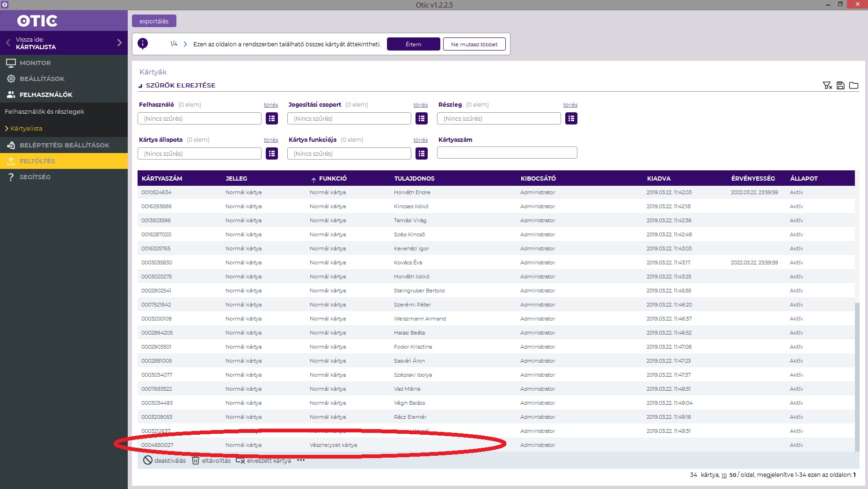Sort table by the FUNKCIÓ column header
The image size is (868, 489).
tap(332, 178)
